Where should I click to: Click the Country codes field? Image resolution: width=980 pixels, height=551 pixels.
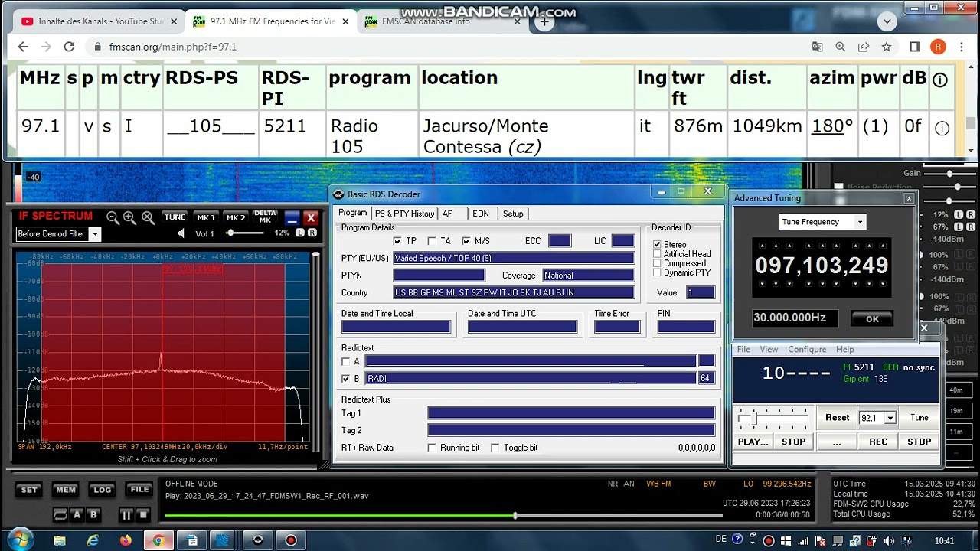click(514, 293)
